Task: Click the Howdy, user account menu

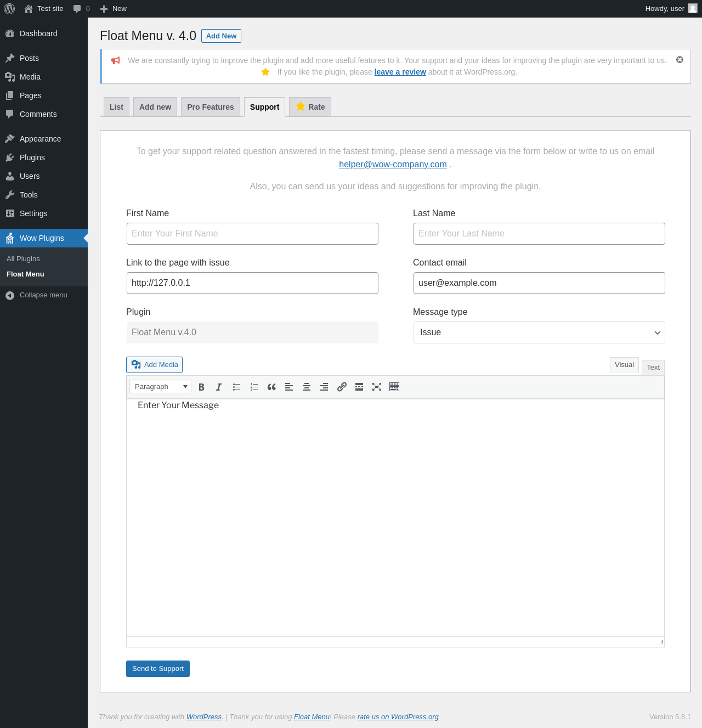Action: (671, 9)
